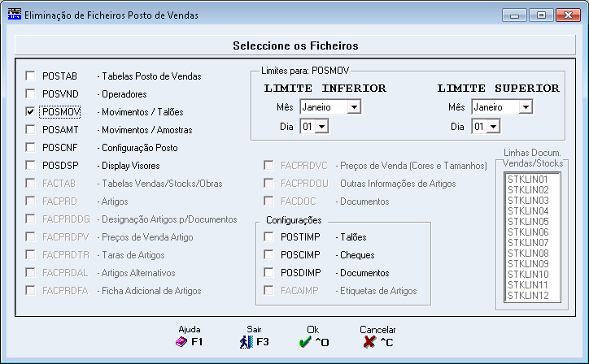Enable the POSDIMP Documentos checkbox

tap(268, 272)
